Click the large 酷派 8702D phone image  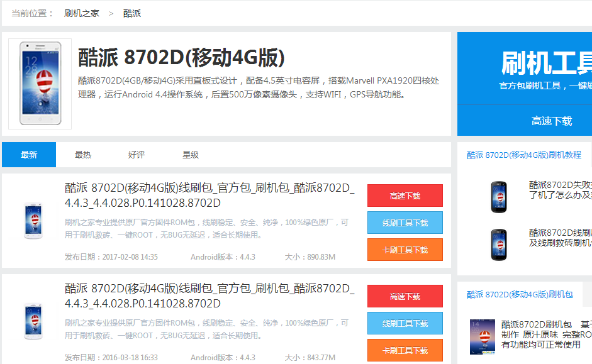pos(40,84)
